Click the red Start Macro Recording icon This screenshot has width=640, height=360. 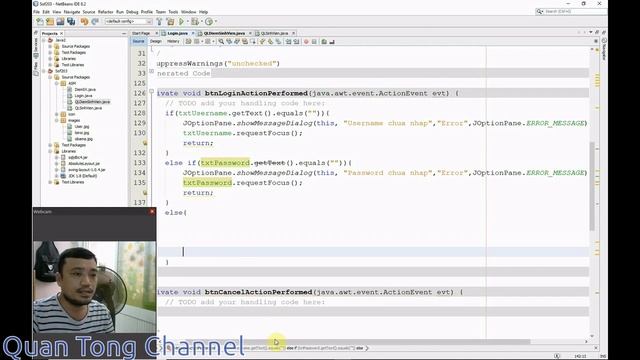tap(306, 42)
